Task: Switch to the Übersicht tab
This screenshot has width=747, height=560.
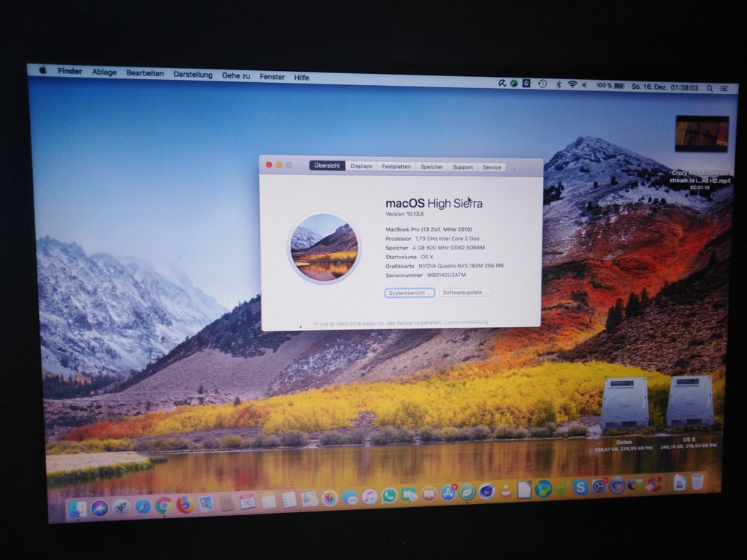Action: 327,166
